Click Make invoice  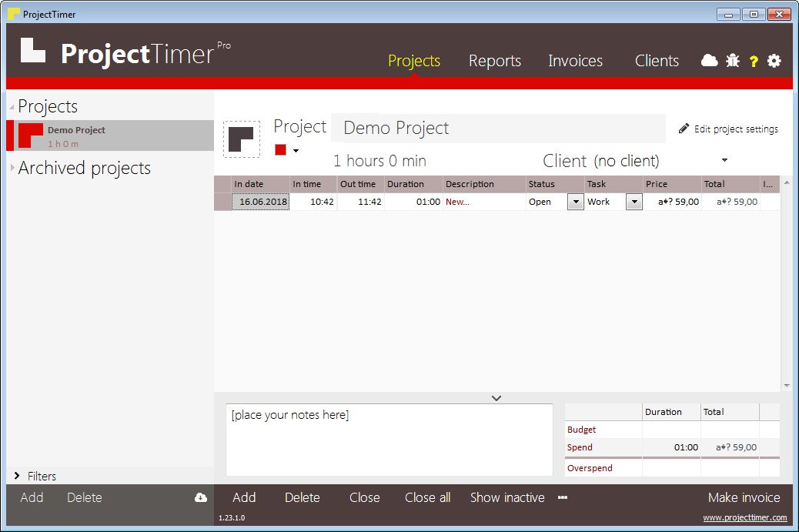744,497
